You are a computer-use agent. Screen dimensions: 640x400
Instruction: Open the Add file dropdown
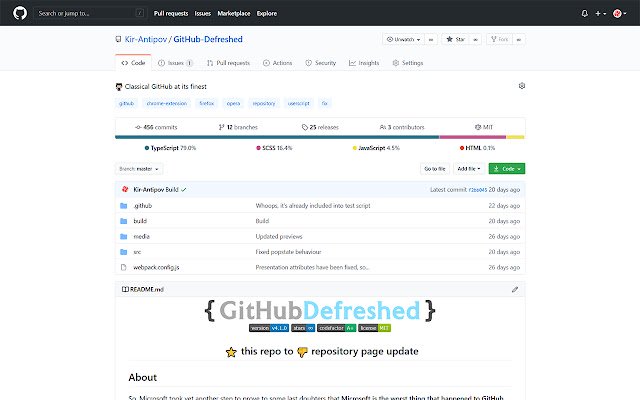coord(469,169)
